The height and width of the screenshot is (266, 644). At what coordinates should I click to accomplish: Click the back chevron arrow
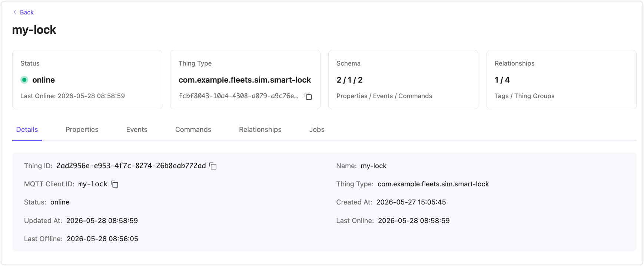click(x=15, y=12)
